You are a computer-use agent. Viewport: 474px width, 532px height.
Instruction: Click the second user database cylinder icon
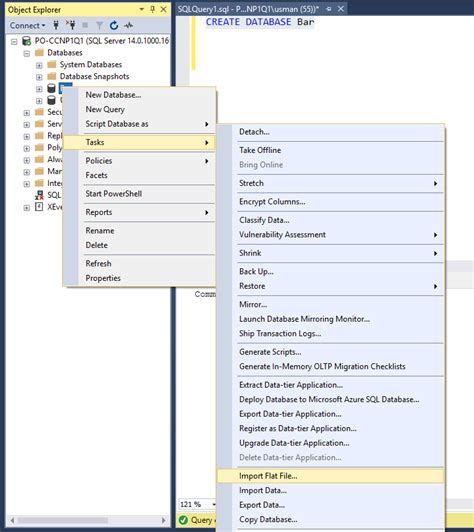51,100
